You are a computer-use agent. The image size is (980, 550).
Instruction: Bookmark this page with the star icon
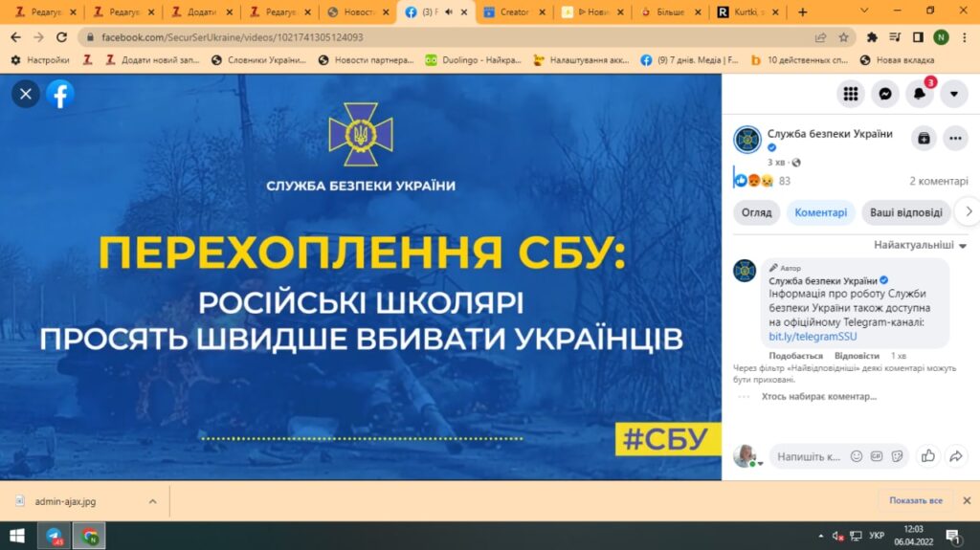click(x=843, y=37)
